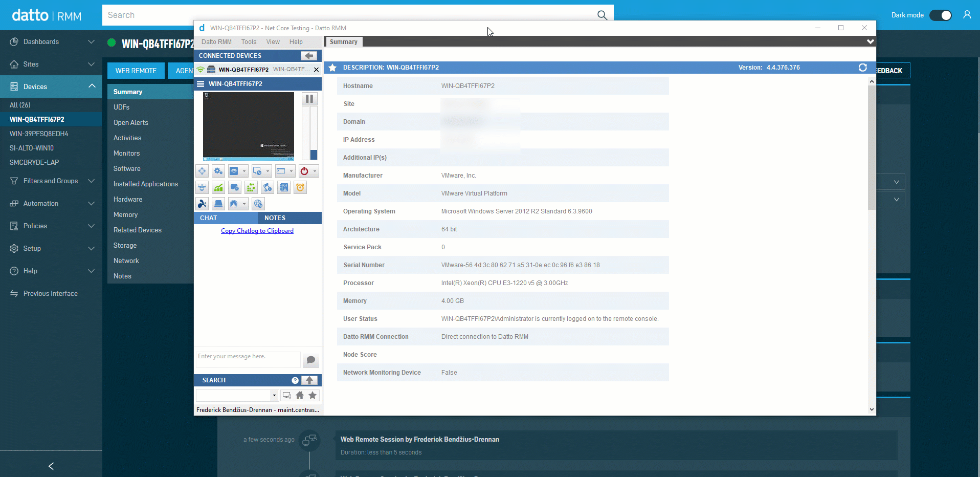Click the remote desktop preview thumbnail
The image size is (980, 477).
click(x=249, y=126)
